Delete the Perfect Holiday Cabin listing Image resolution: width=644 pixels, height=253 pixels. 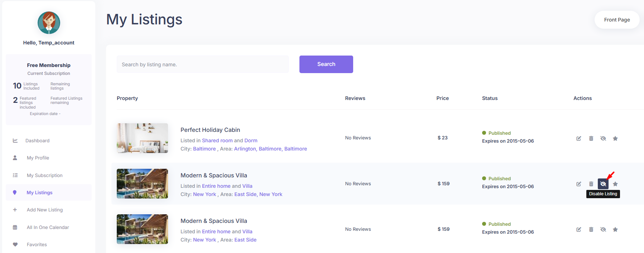591,138
